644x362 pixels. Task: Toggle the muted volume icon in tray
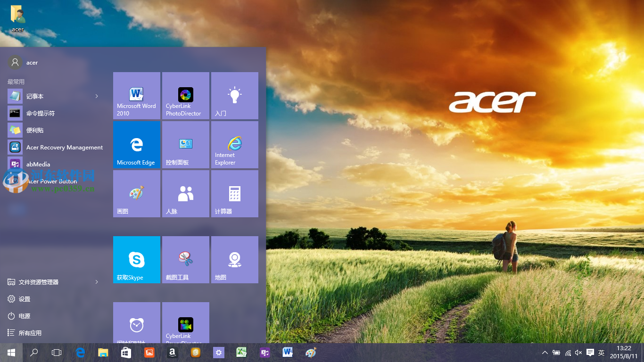click(578, 353)
